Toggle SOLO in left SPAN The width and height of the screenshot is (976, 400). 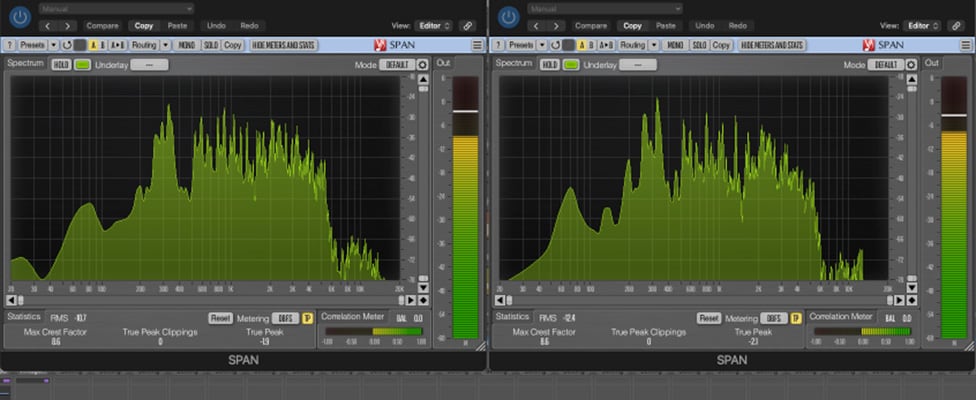[211, 45]
